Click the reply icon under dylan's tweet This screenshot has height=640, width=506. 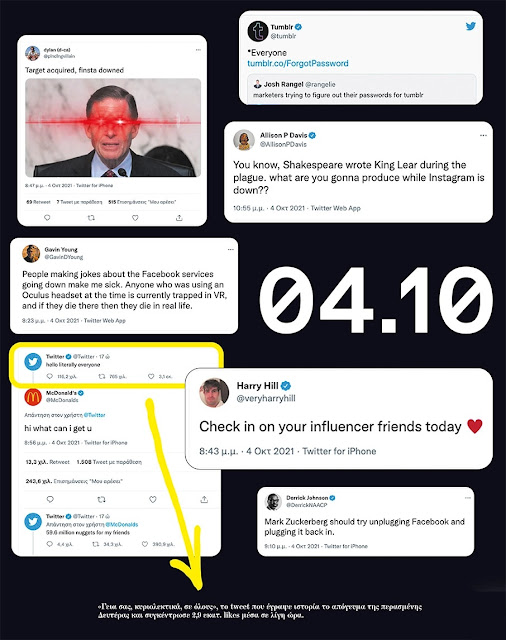pyautogui.click(x=47, y=218)
